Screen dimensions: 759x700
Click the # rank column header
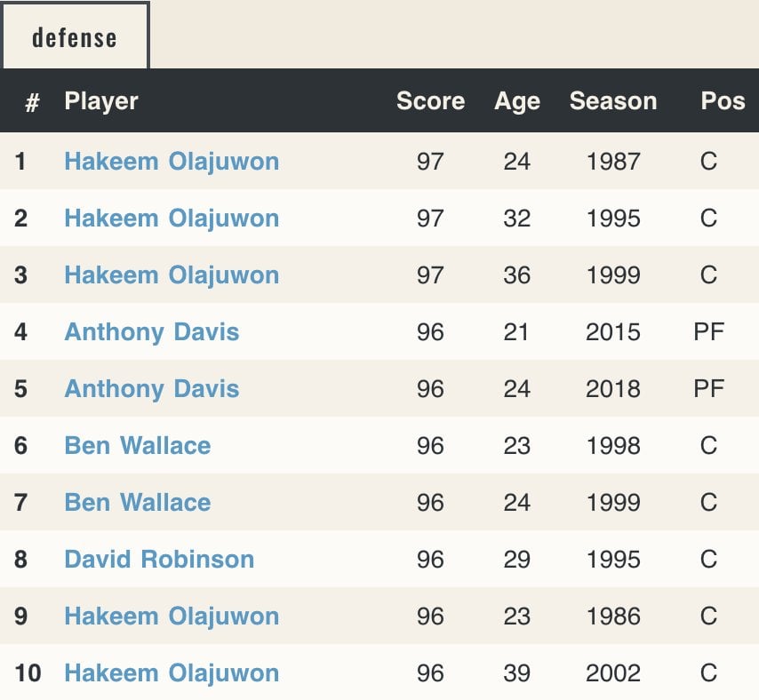(32, 102)
